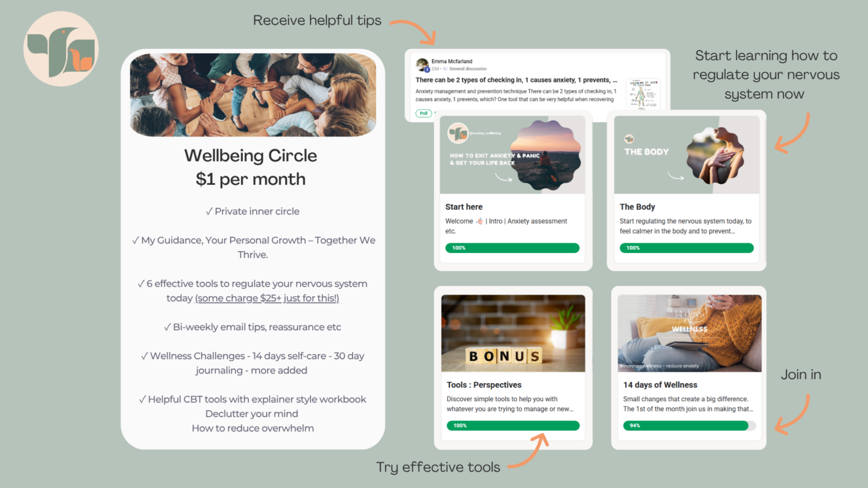Click the Poll tag on the post

point(423,113)
